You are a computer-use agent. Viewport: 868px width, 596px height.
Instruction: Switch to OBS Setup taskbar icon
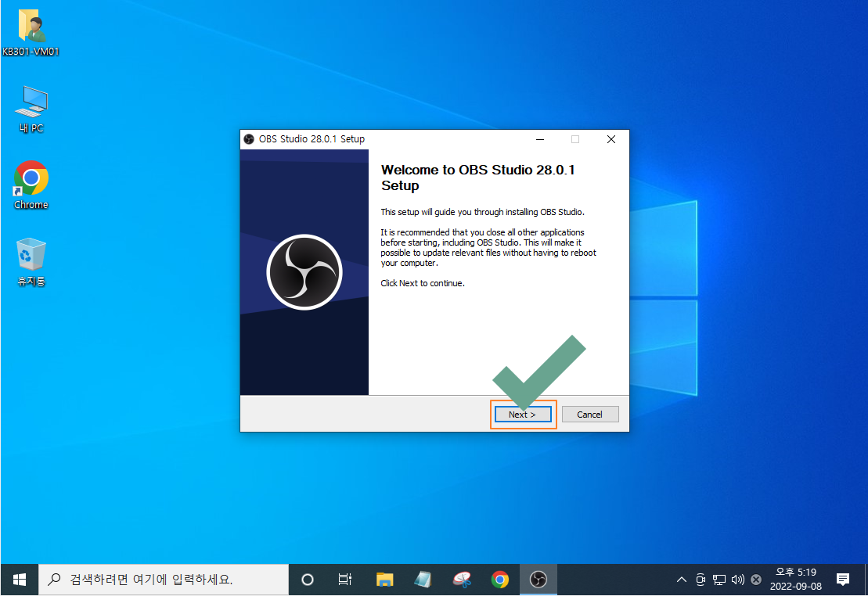(538, 580)
